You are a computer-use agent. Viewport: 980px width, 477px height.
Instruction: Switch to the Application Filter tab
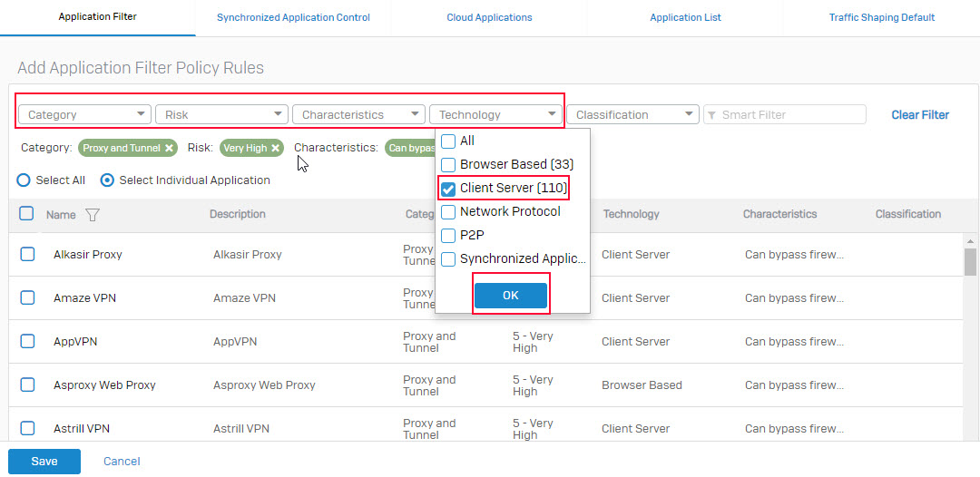click(97, 17)
